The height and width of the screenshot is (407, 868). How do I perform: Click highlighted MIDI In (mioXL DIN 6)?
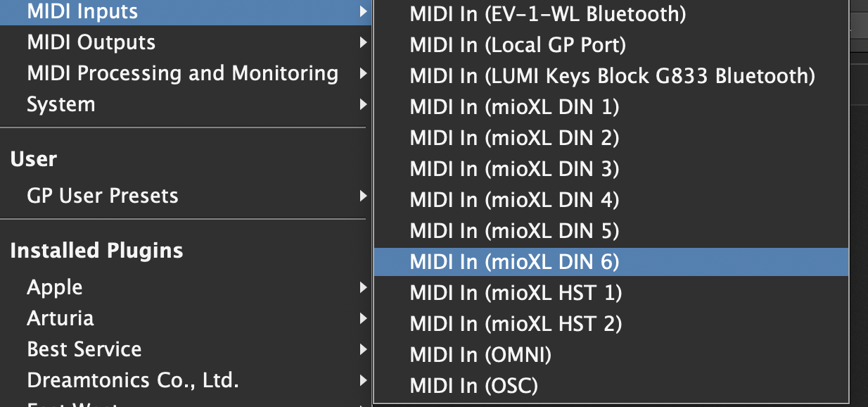514,262
